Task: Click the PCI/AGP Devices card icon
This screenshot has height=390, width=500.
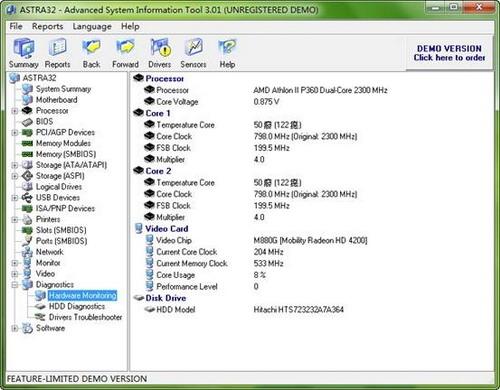Action: [27, 133]
